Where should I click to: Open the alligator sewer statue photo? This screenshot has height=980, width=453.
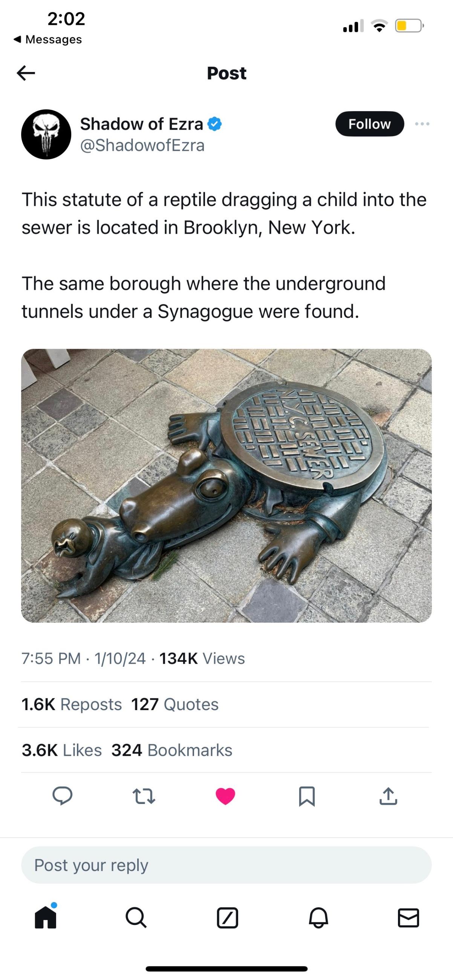tap(226, 485)
